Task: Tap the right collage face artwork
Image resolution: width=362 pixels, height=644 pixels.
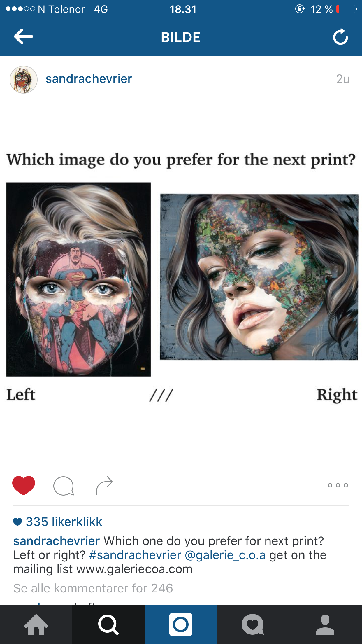Action: (x=259, y=277)
